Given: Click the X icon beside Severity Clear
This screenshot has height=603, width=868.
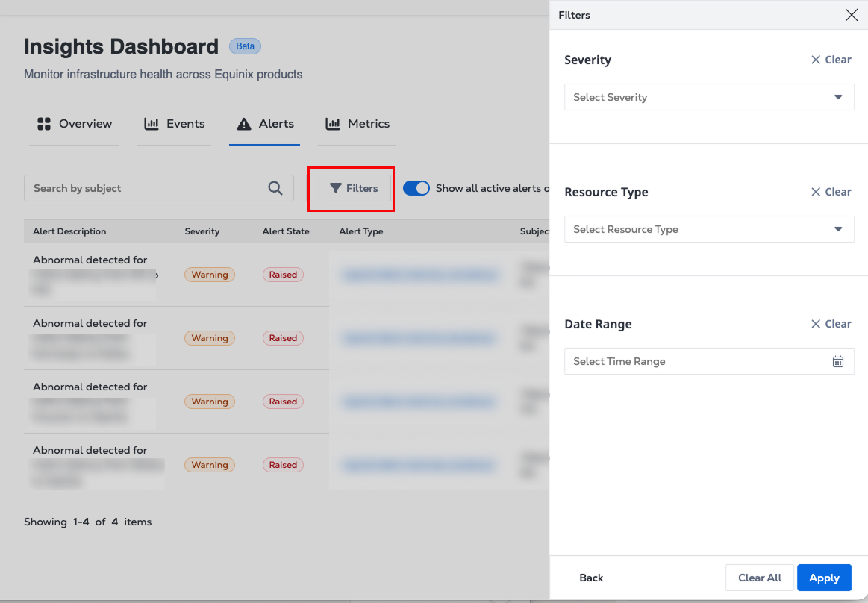Looking at the screenshot, I should point(816,60).
